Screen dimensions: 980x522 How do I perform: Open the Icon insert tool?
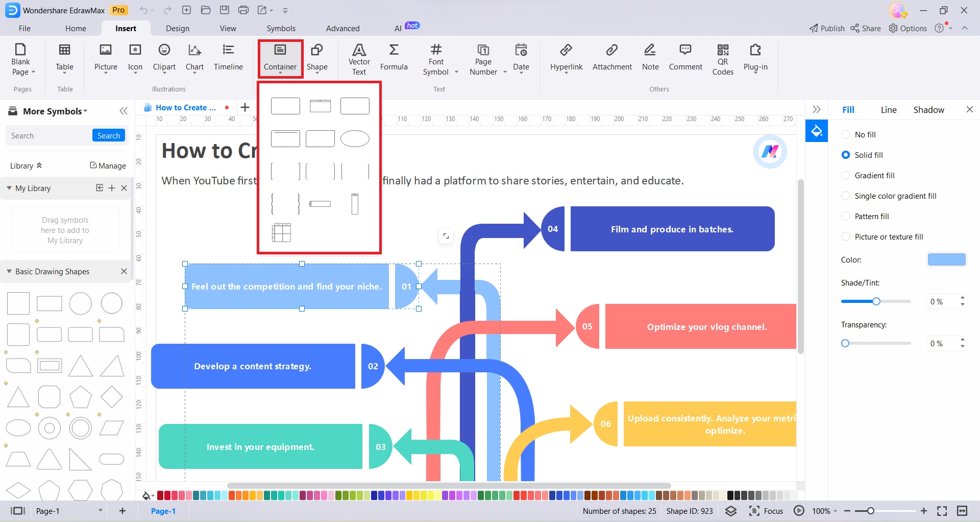(x=135, y=59)
